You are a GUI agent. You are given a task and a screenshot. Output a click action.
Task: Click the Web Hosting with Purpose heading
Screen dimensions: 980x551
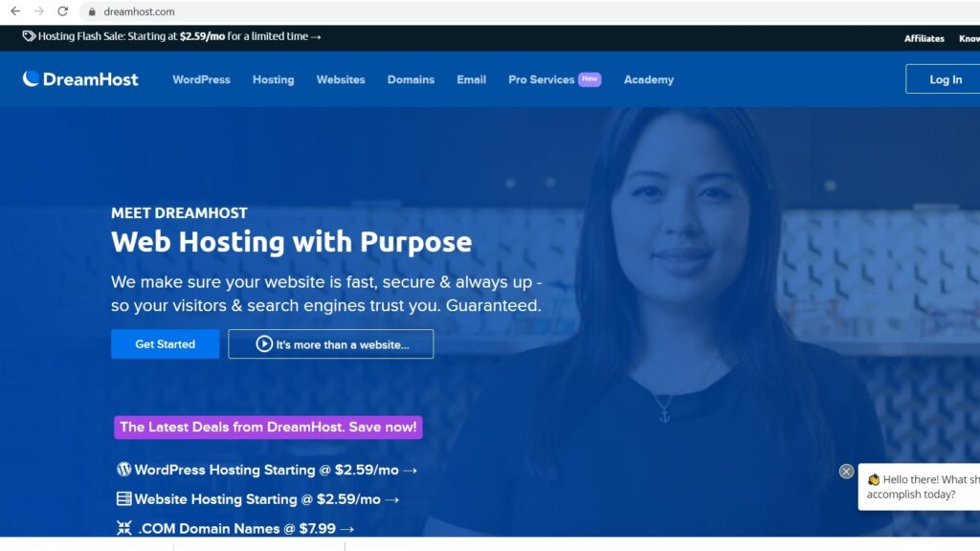pos(291,242)
